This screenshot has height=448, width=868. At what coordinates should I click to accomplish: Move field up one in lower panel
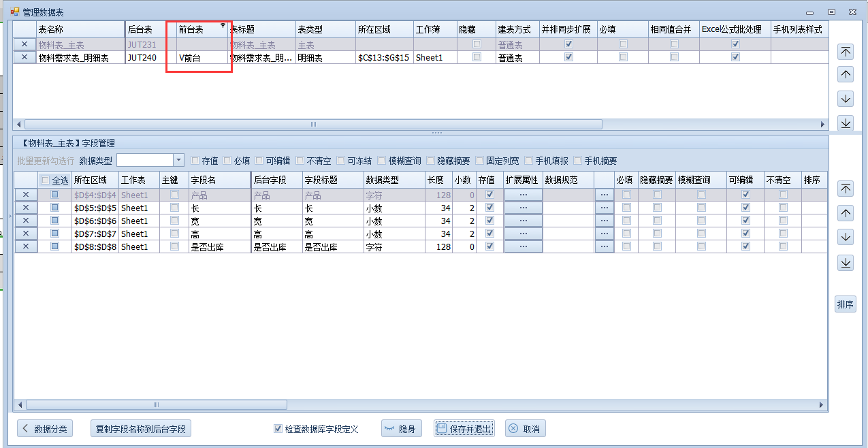tap(846, 214)
